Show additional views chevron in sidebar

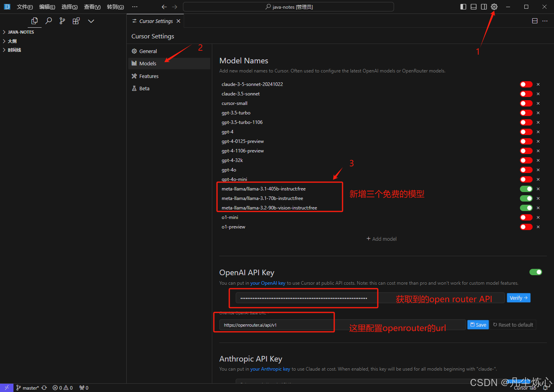[91, 21]
